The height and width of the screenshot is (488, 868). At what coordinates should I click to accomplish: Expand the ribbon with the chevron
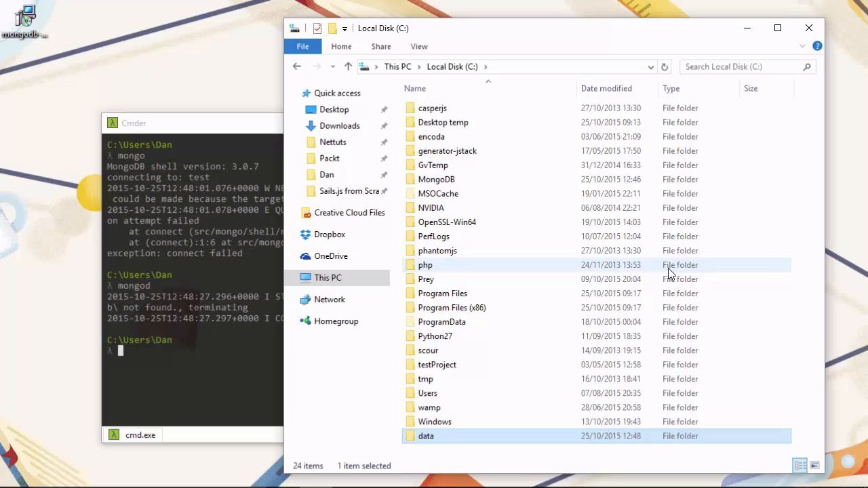[802, 46]
